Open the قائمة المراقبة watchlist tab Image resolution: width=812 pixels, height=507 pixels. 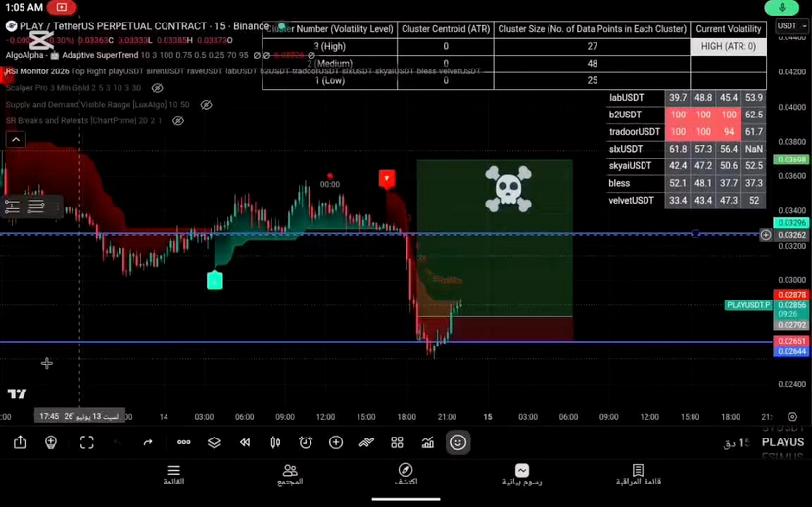point(638,475)
